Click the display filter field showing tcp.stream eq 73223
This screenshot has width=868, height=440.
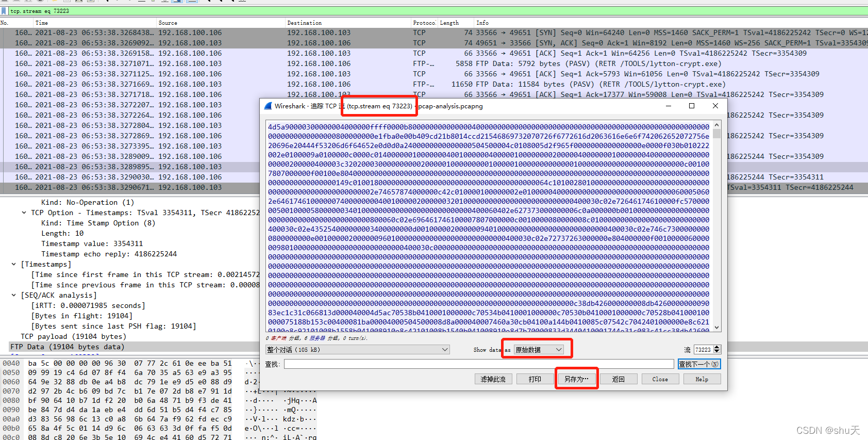(x=438, y=11)
